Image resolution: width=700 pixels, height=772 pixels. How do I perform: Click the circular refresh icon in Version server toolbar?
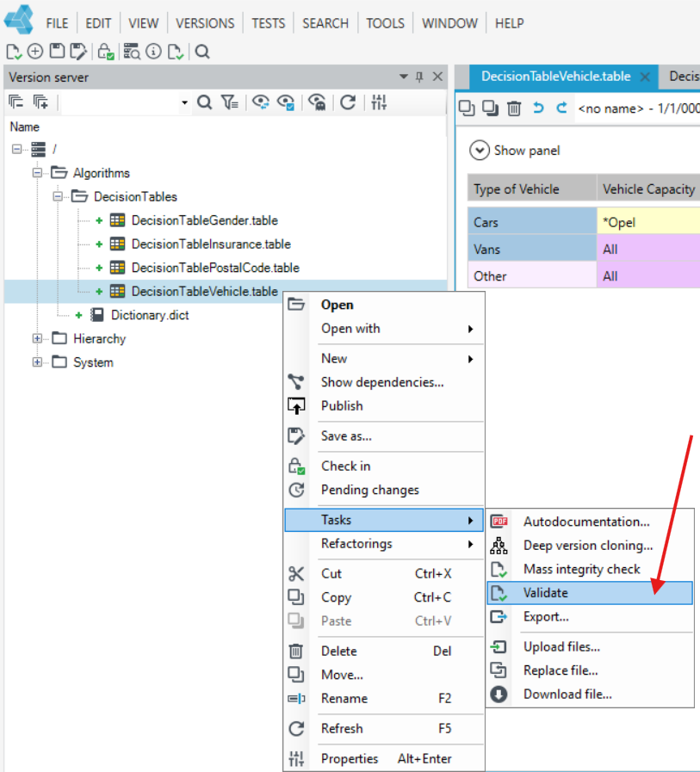[348, 102]
